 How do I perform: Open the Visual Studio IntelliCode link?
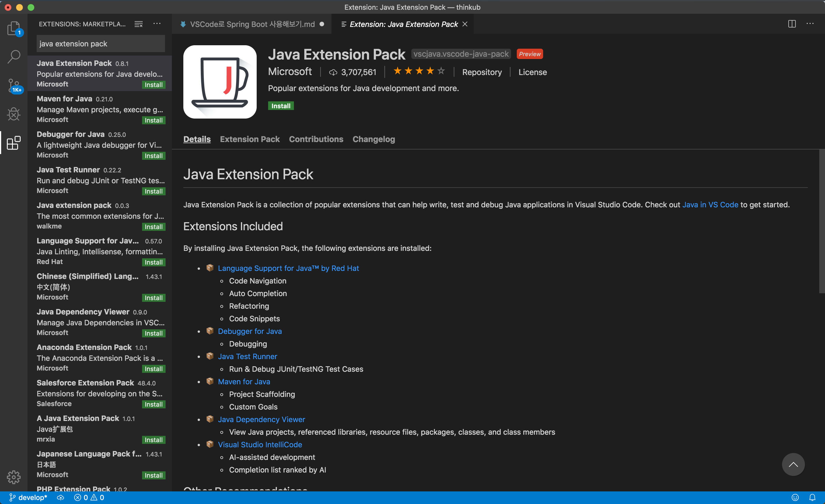click(260, 444)
